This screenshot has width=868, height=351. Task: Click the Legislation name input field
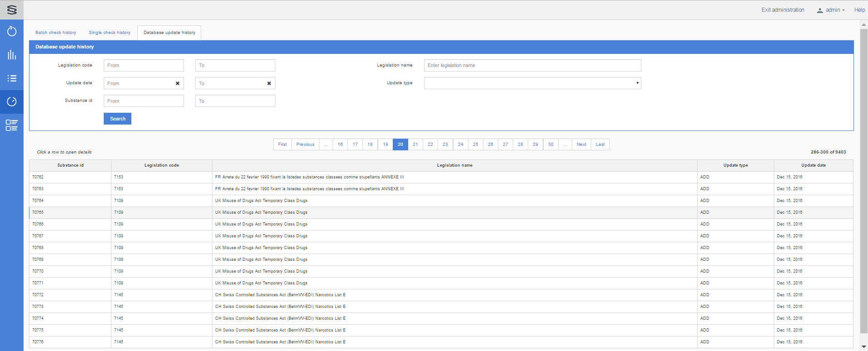point(532,66)
